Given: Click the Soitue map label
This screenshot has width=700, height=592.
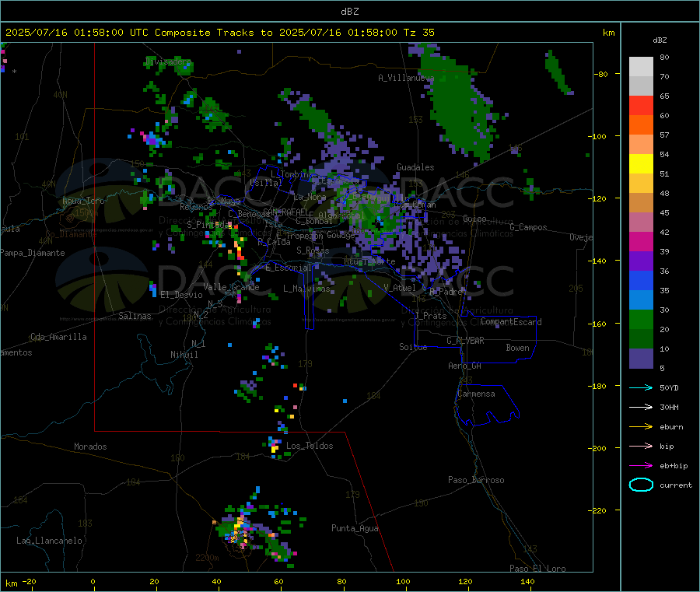Looking at the screenshot, I should tap(413, 347).
